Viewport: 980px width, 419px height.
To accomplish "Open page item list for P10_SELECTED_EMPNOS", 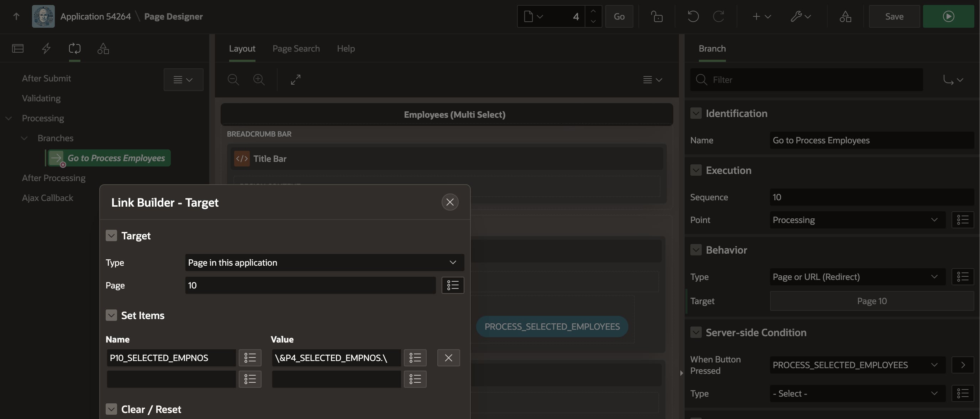I will pyautogui.click(x=250, y=358).
